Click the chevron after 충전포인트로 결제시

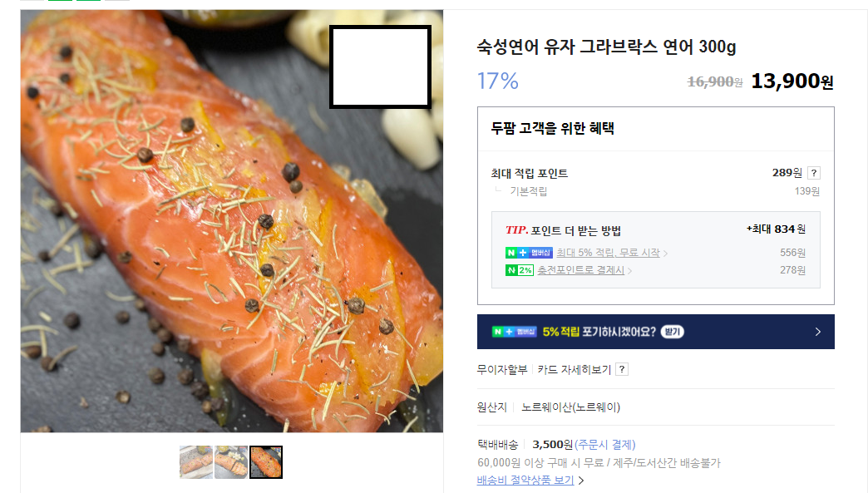(x=629, y=270)
